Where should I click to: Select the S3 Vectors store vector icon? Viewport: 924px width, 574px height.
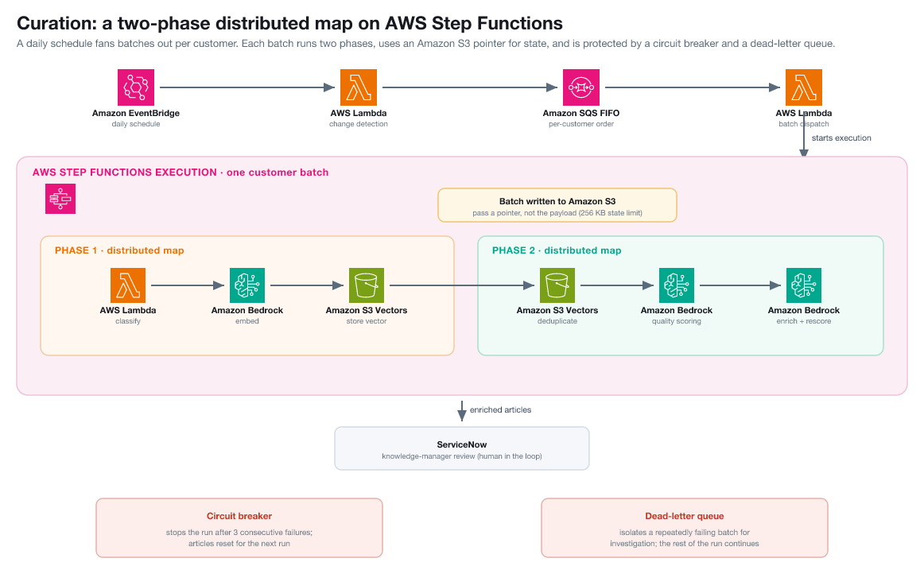pos(367,285)
